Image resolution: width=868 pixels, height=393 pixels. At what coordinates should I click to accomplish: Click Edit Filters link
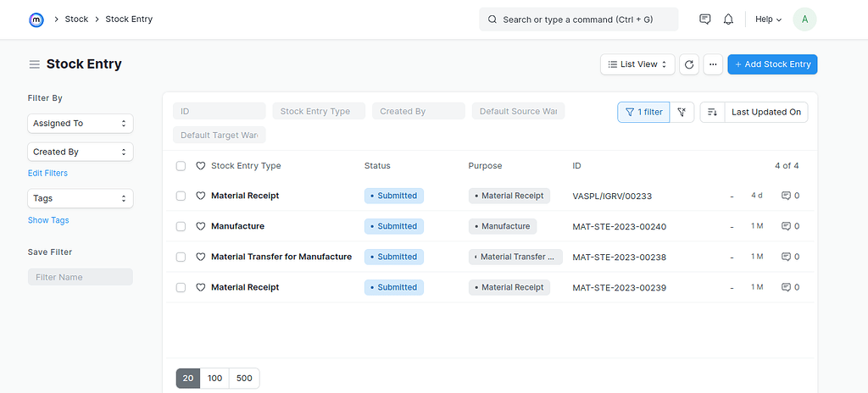point(47,174)
